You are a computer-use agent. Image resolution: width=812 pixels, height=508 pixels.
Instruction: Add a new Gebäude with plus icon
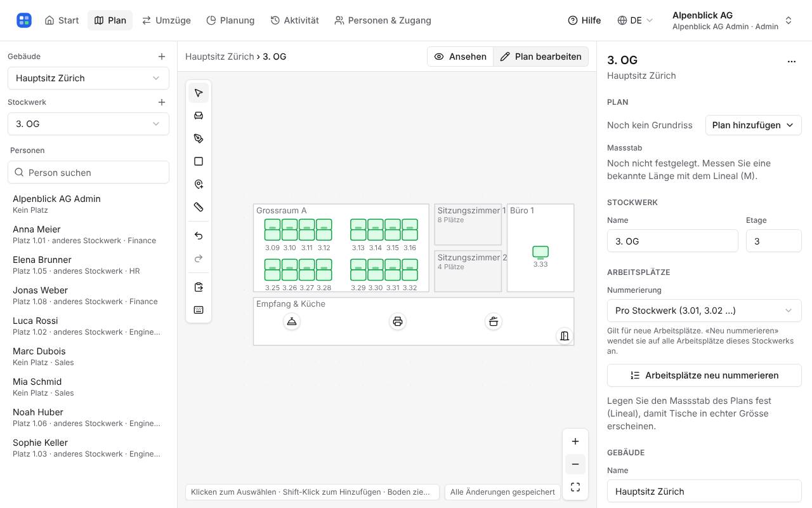162,57
